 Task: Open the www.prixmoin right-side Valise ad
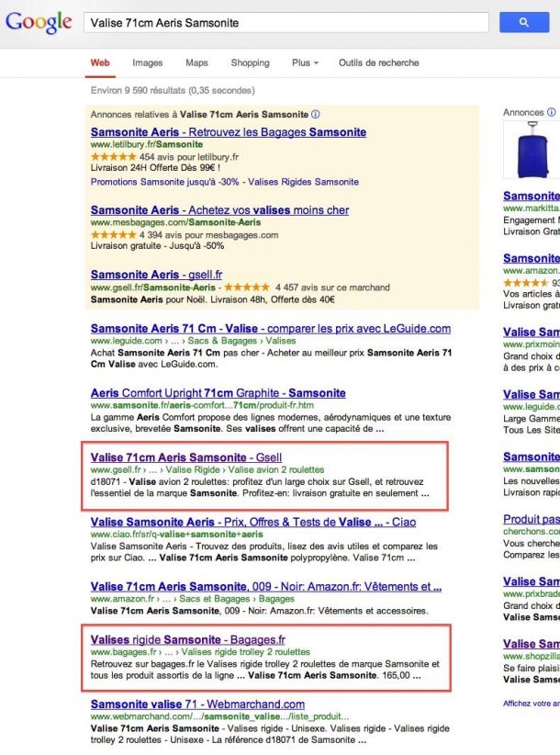532,332
